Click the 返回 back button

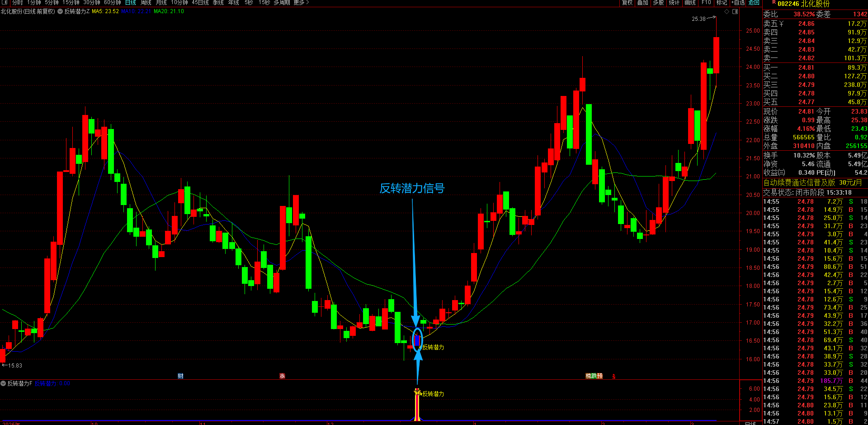click(x=754, y=2)
